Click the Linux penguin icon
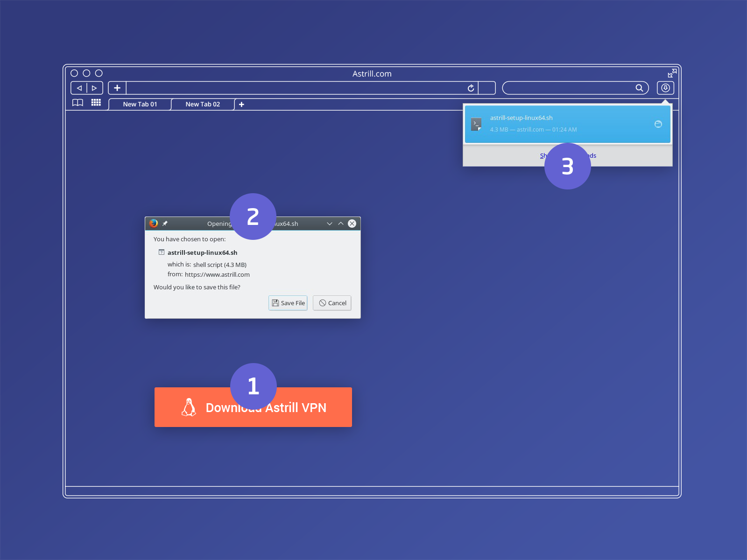747x560 pixels. pos(189,407)
